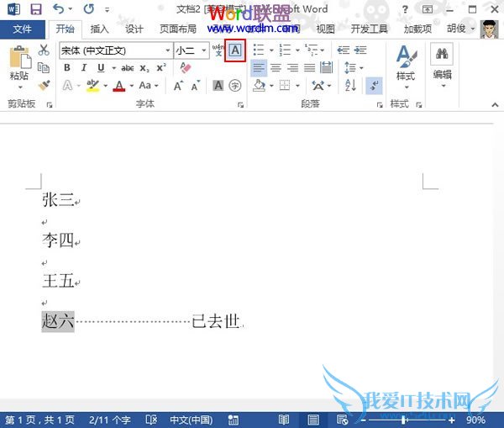
Task: Apply the red font color A
Action: tap(119, 86)
